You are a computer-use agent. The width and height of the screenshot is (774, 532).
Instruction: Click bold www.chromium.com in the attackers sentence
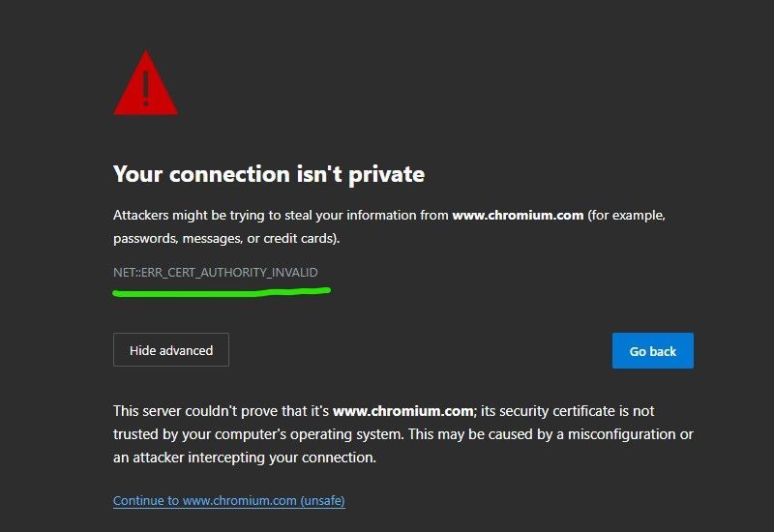click(x=518, y=215)
